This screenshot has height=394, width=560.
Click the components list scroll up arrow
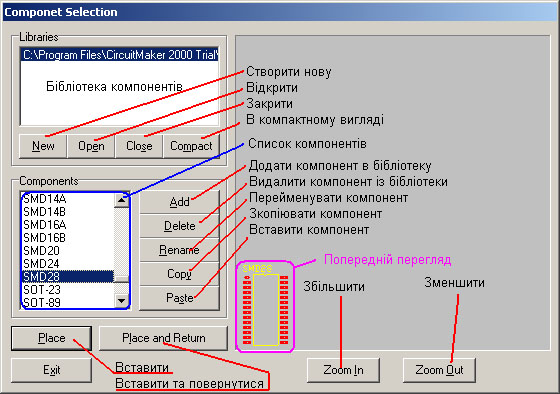coord(121,200)
